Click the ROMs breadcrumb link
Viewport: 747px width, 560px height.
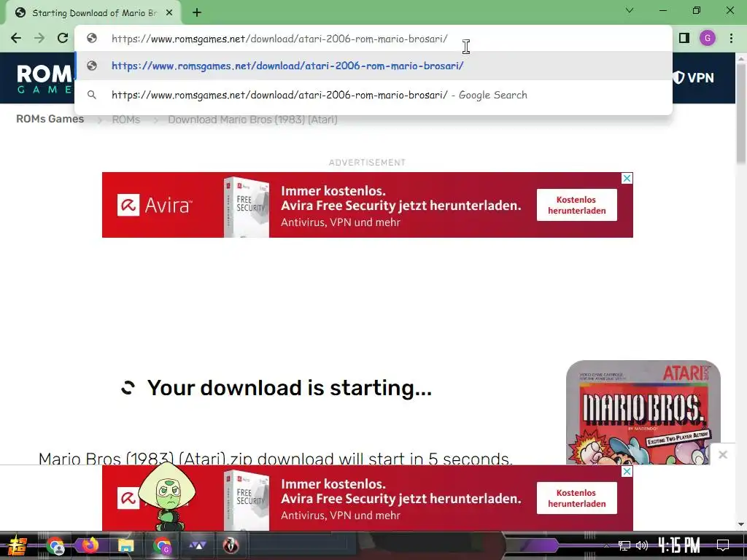(125, 120)
